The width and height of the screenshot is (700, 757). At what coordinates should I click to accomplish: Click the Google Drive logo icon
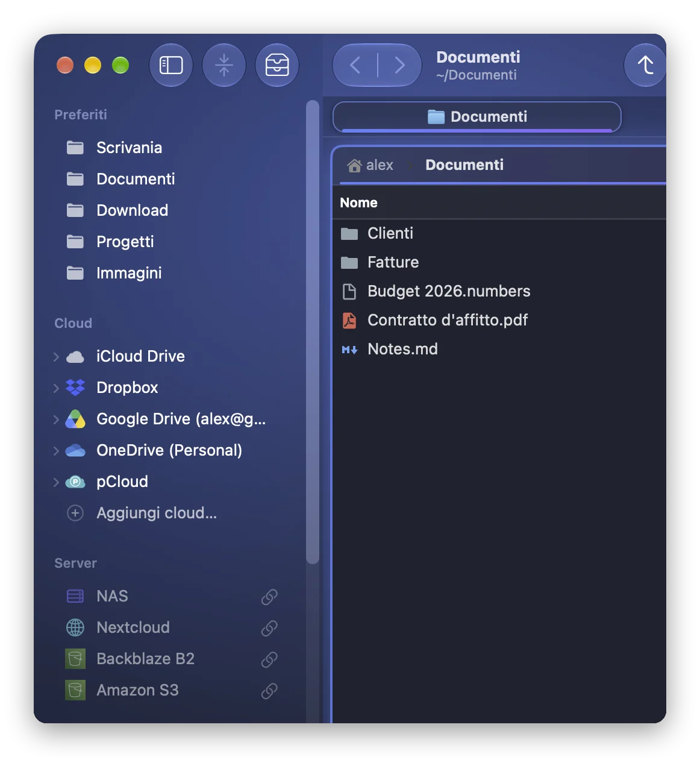[75, 419]
